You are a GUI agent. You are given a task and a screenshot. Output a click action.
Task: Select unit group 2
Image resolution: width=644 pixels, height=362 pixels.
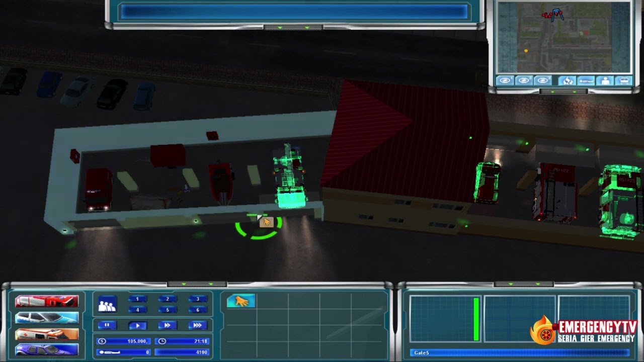point(168,299)
